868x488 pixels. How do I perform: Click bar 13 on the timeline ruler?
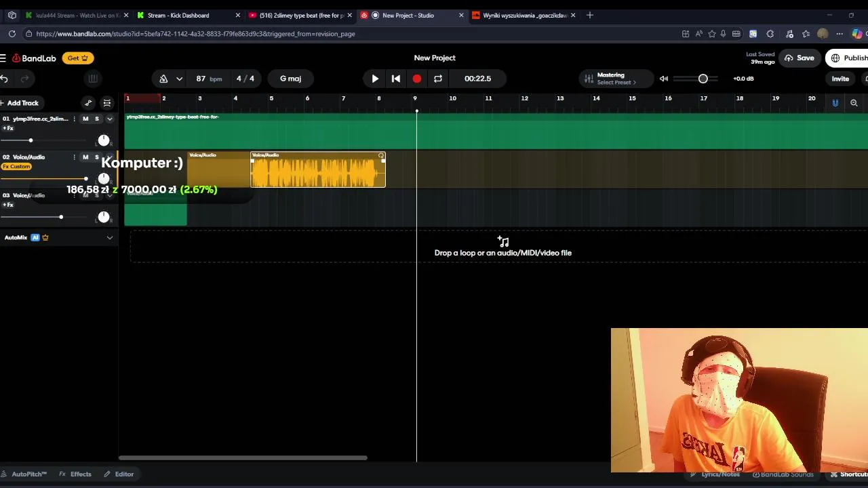coord(560,99)
